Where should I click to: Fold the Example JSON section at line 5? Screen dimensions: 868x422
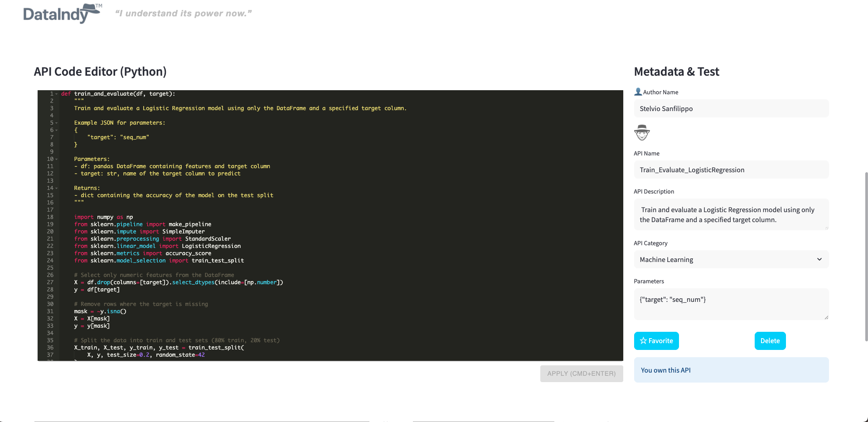[x=57, y=123]
